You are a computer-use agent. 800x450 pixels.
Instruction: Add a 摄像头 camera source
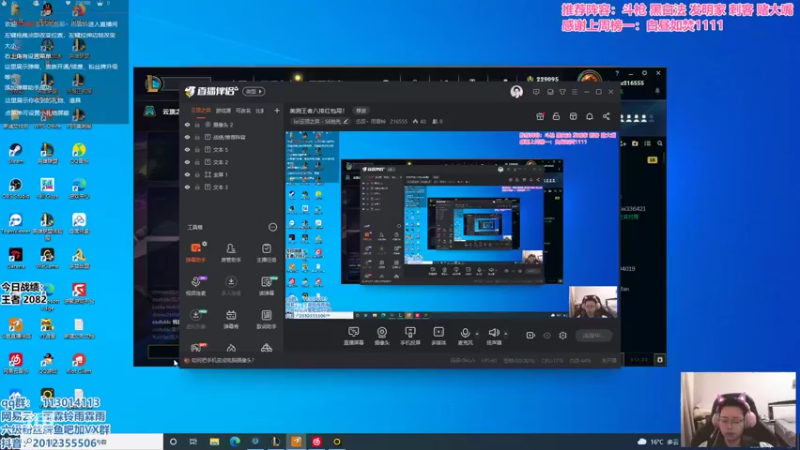pyautogui.click(x=382, y=336)
